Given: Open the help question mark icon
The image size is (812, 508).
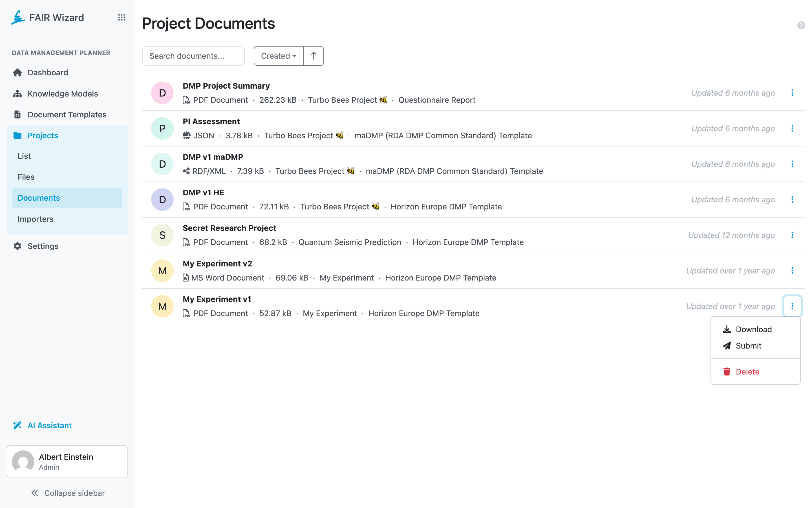Looking at the screenshot, I should coord(801,25).
